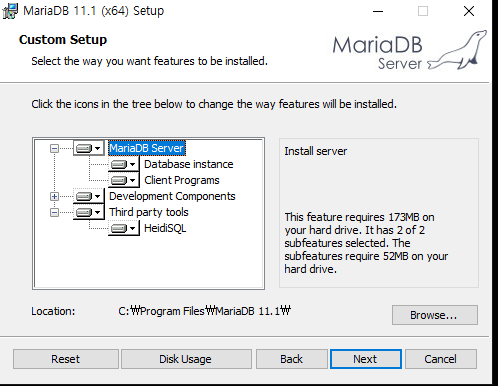The image size is (498, 386).
Task: Click the 'Install server' description text
Action: tap(315, 151)
